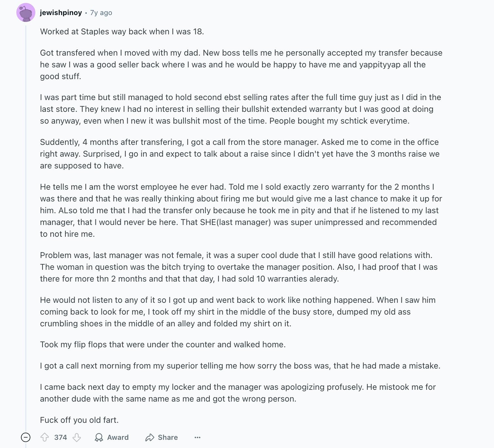Downvote the Staples story comment
The height and width of the screenshot is (448, 494).
(x=77, y=437)
